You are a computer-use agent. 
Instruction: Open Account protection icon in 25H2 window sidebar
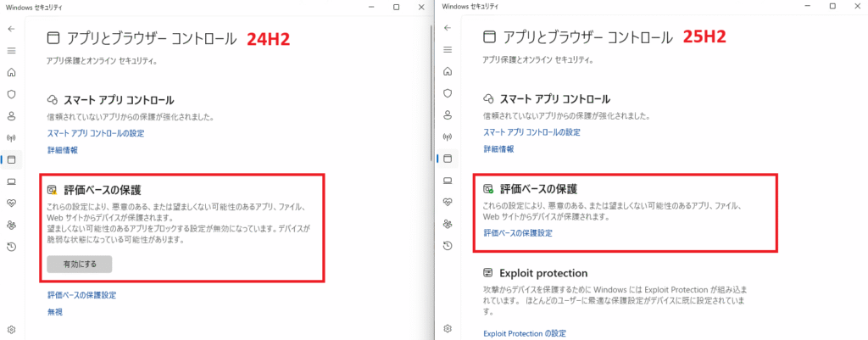447,115
